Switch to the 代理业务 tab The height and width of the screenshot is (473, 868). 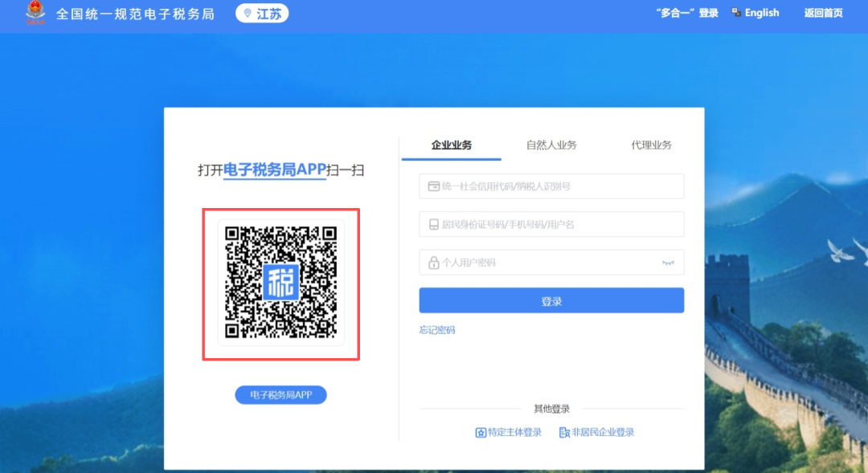tap(651, 145)
